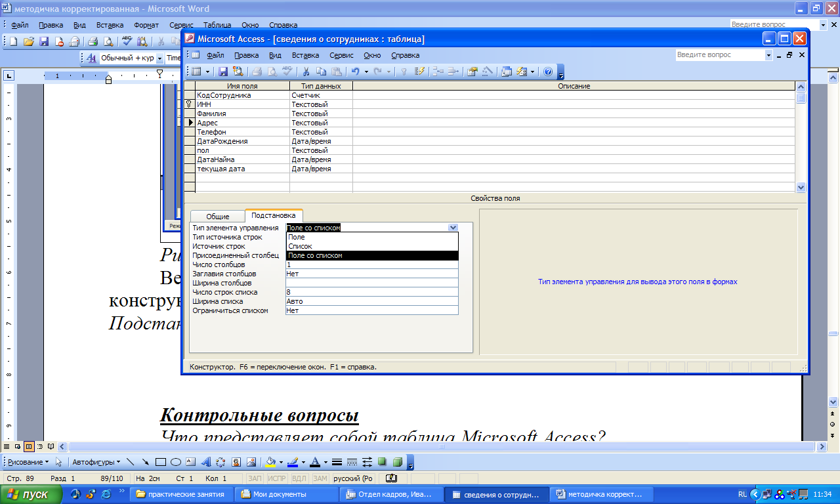The image size is (840, 504).
Task: Select Подстановка tab
Action: pyautogui.click(x=274, y=215)
